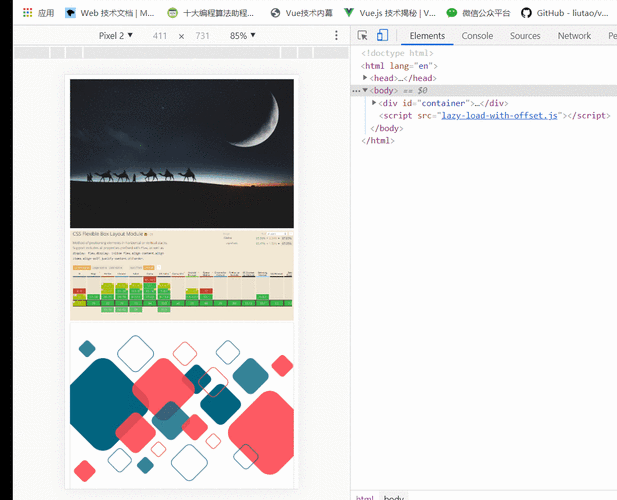Open the 85% zoom dropdown

(x=242, y=36)
